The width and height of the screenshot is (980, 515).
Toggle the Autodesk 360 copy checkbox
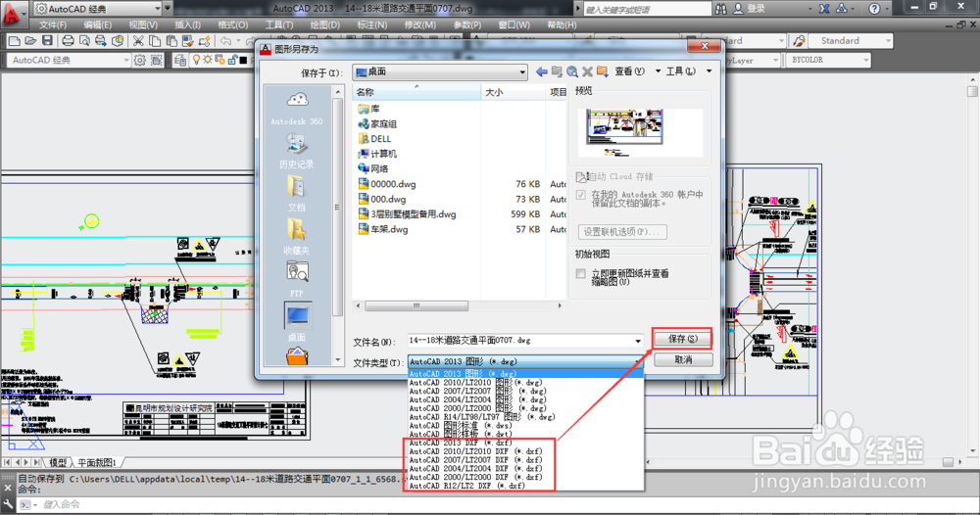tap(581, 195)
